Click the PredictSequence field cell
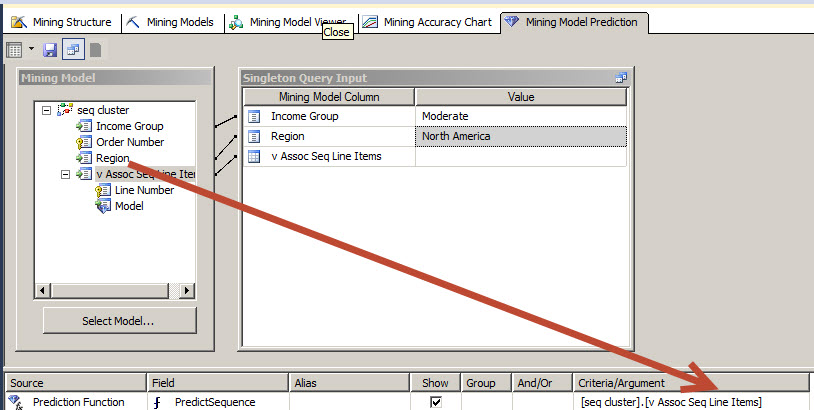 [218, 402]
